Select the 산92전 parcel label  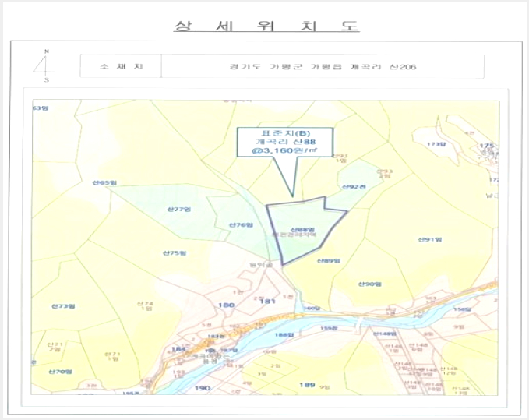pos(354,186)
